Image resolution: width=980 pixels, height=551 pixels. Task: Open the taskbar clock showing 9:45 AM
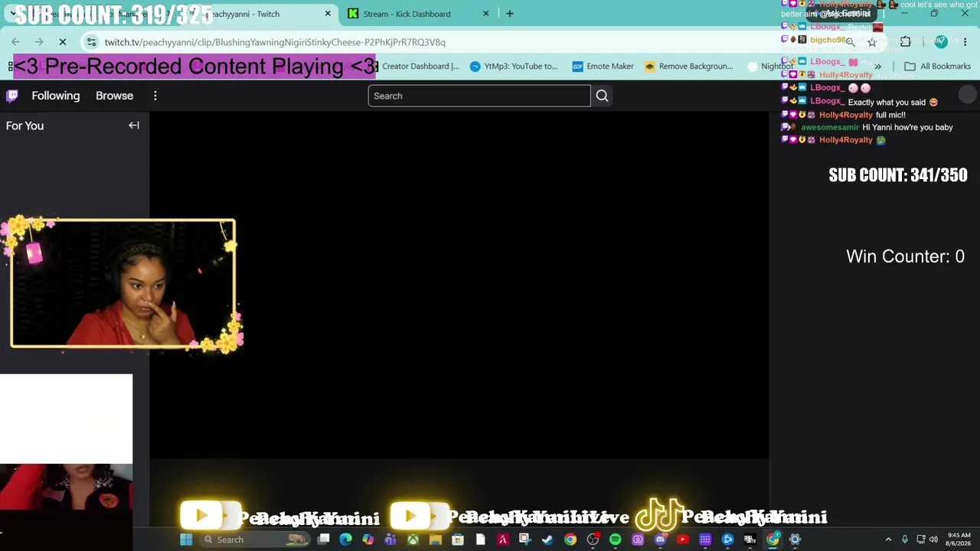point(959,540)
